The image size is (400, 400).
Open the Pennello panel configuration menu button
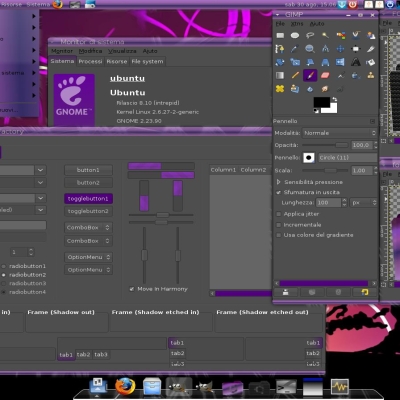click(373, 121)
